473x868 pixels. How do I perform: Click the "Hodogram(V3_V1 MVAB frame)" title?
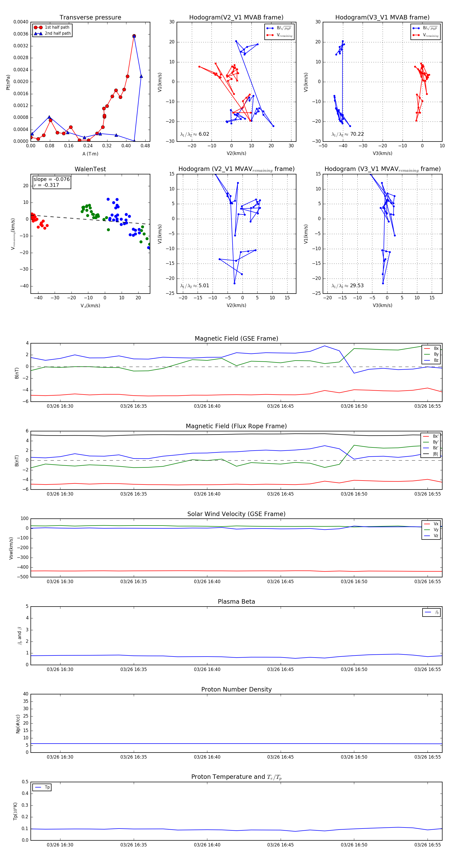coord(382,18)
